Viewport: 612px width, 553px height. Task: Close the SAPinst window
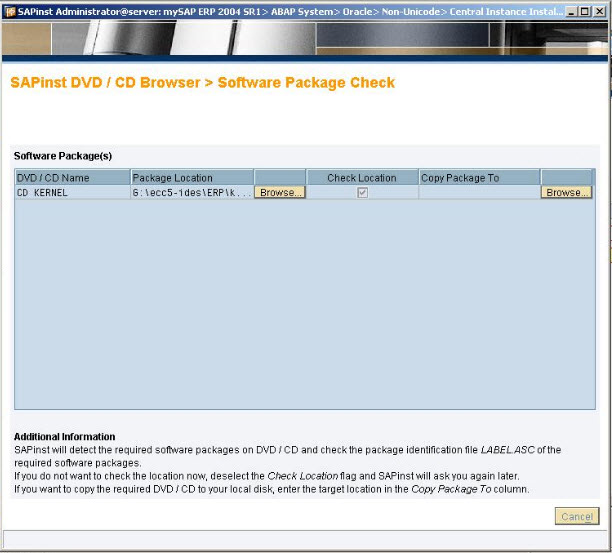point(600,12)
